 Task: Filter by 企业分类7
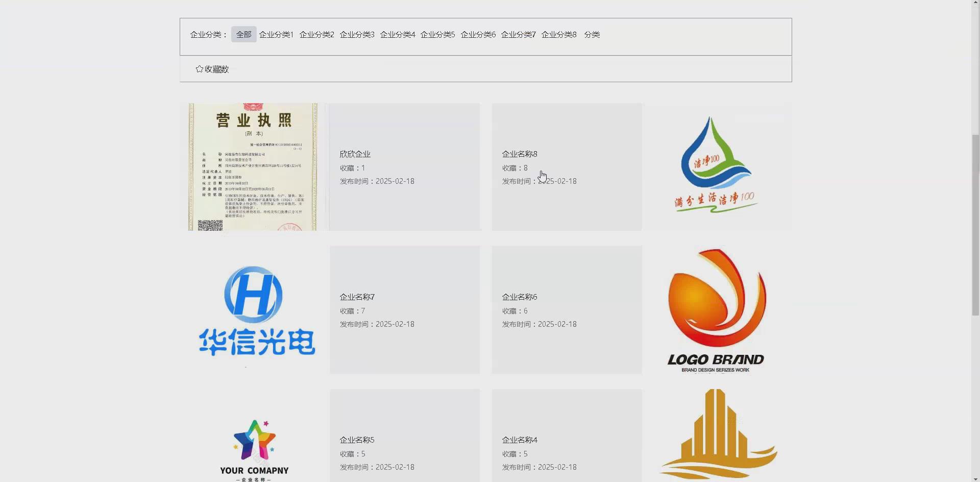(518, 34)
